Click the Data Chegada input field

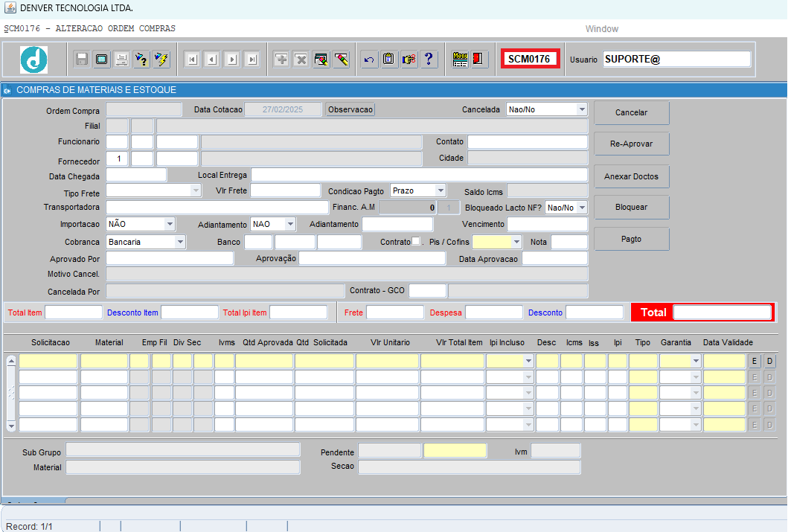point(136,175)
